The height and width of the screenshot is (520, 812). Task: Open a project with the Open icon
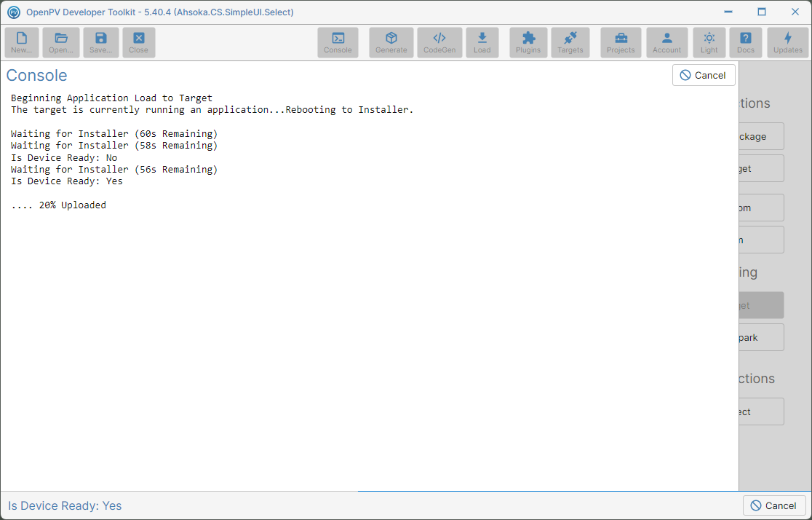point(61,42)
